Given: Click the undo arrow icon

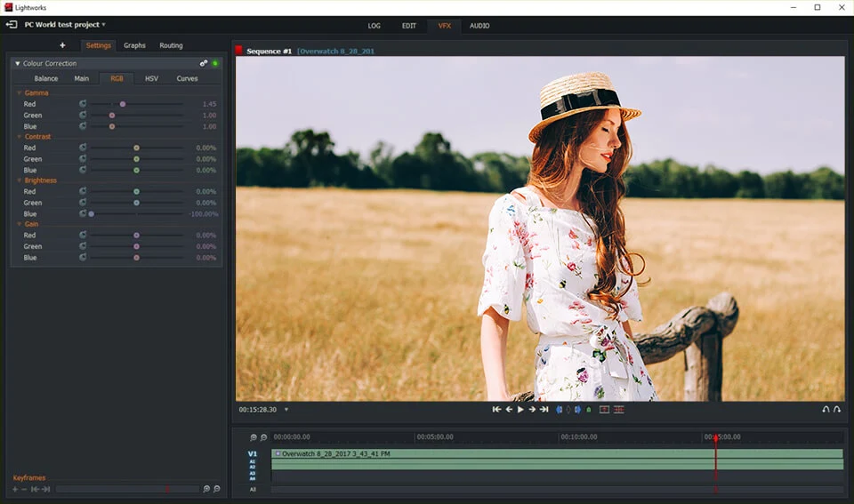Looking at the screenshot, I should click(x=826, y=410).
